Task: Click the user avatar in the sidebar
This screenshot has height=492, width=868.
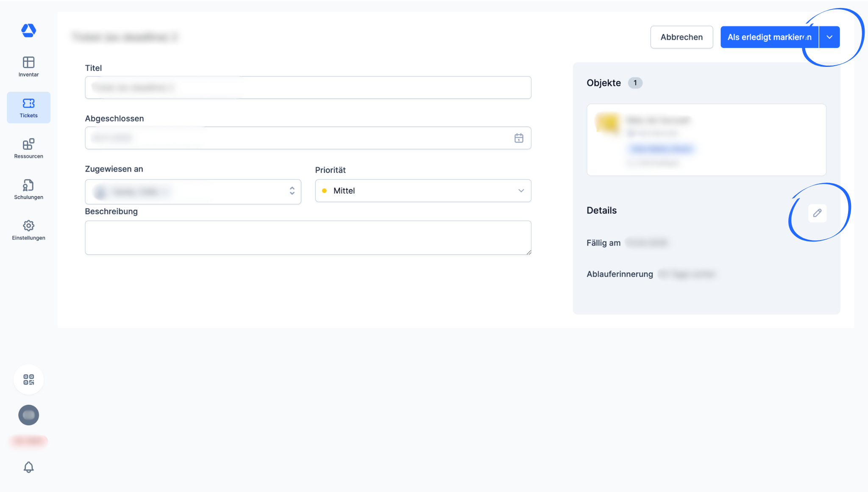Action: pyautogui.click(x=28, y=415)
